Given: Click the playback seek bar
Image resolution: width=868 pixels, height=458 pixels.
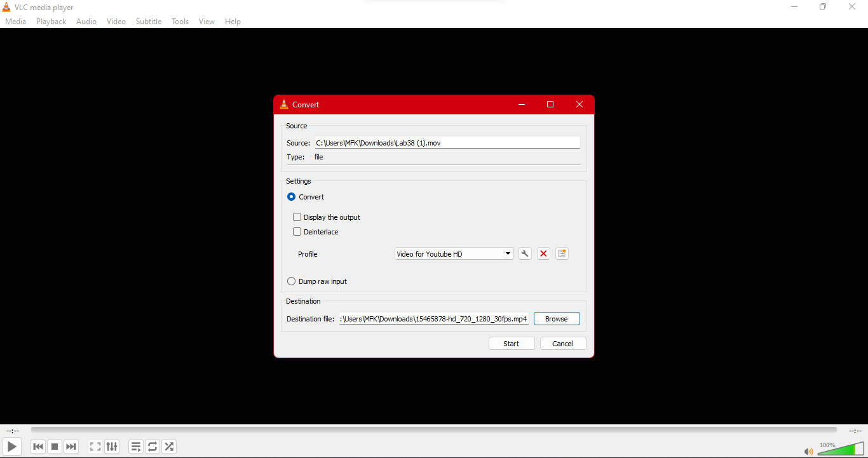Looking at the screenshot, I should click(434, 430).
